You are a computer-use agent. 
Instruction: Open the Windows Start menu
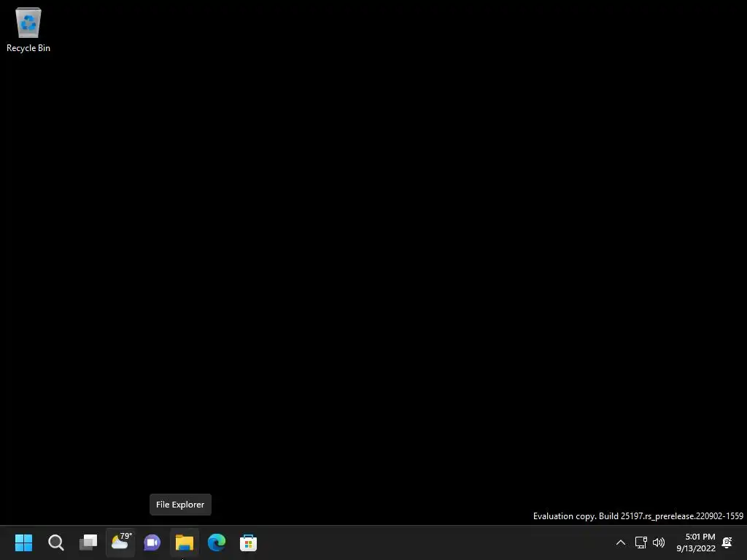[x=23, y=542]
